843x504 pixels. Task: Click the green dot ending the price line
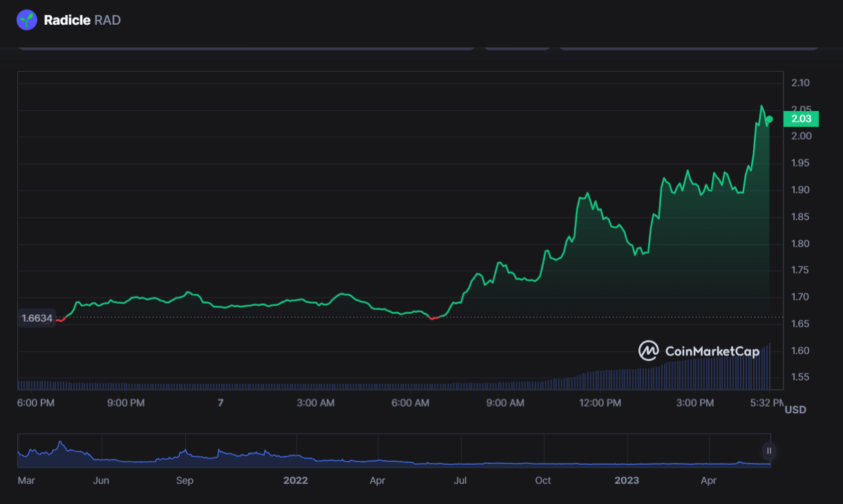click(x=769, y=119)
